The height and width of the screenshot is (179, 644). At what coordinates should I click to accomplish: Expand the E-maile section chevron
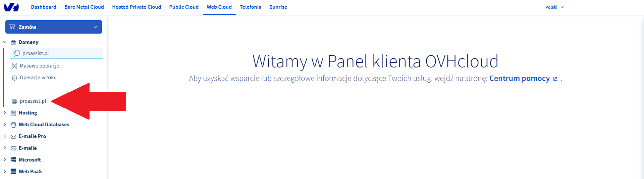(5, 148)
